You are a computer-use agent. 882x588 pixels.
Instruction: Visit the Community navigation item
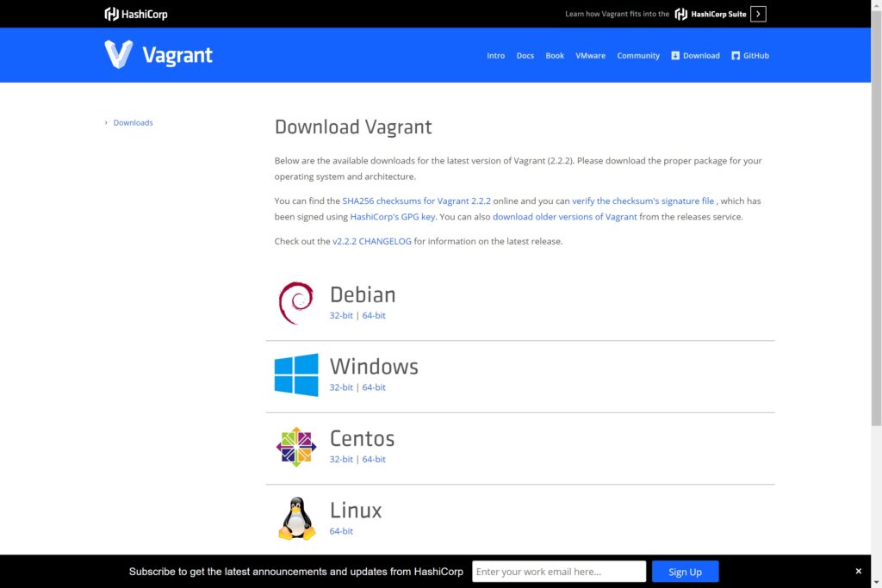638,56
